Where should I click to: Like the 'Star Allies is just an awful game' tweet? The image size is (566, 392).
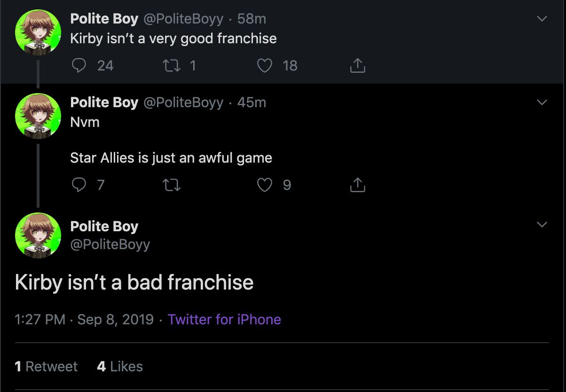[265, 185]
